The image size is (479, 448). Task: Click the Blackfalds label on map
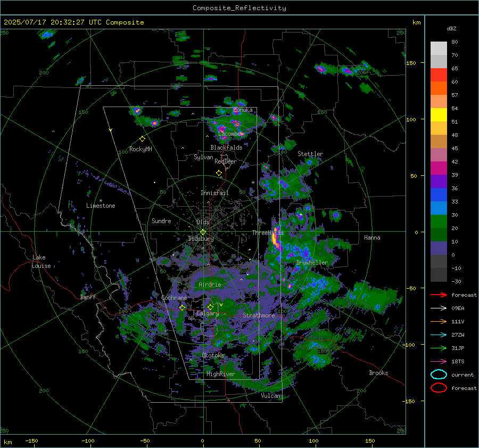226,148
